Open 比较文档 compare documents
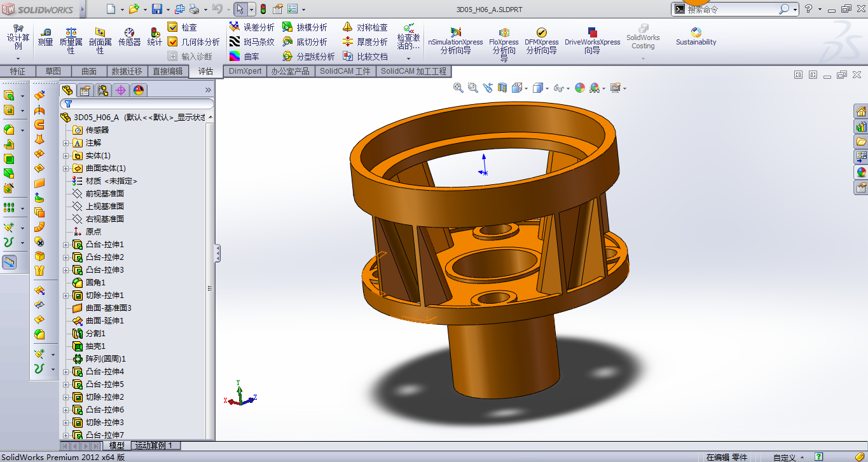 [365, 57]
